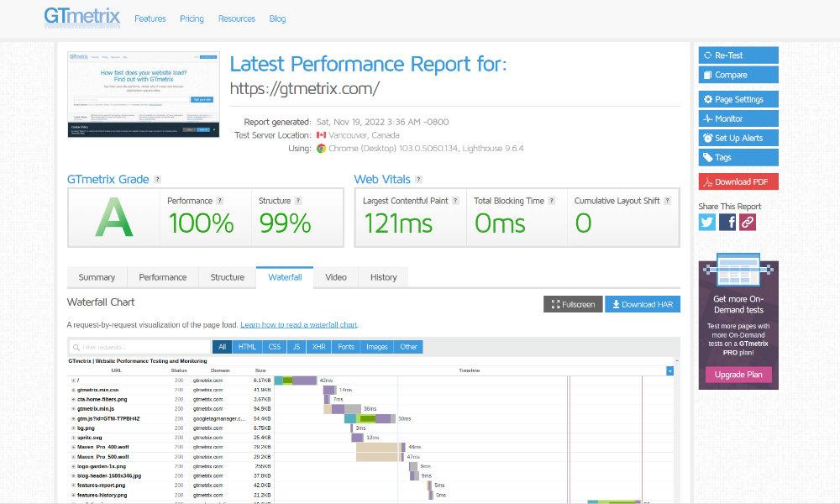840x504 pixels.
Task: Select the Waterfall tab
Action: (285, 277)
